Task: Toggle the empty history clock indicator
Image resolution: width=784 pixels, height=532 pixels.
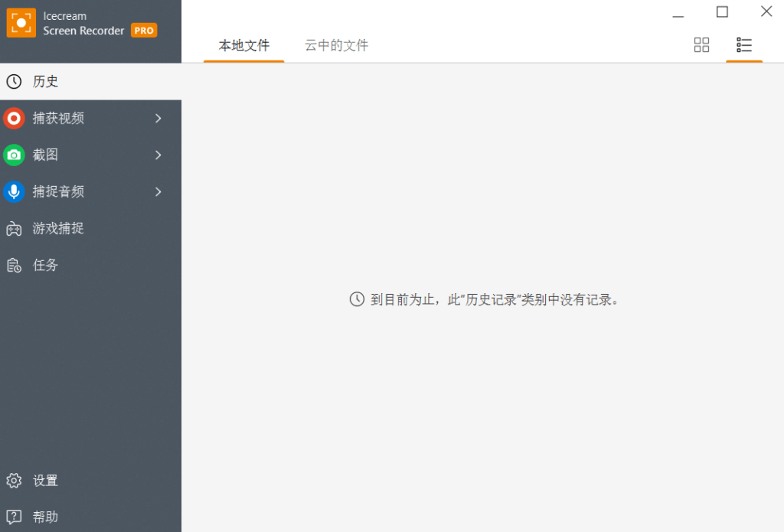Action: click(357, 299)
